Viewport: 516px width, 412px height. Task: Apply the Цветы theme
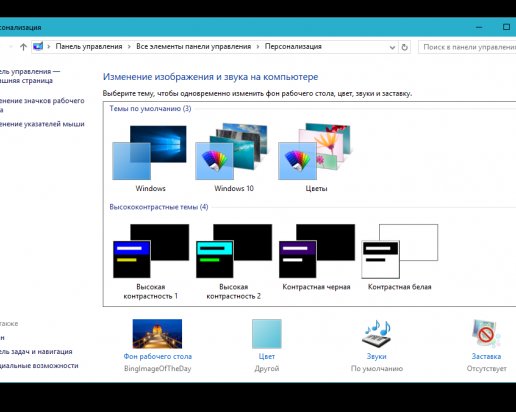(x=315, y=152)
